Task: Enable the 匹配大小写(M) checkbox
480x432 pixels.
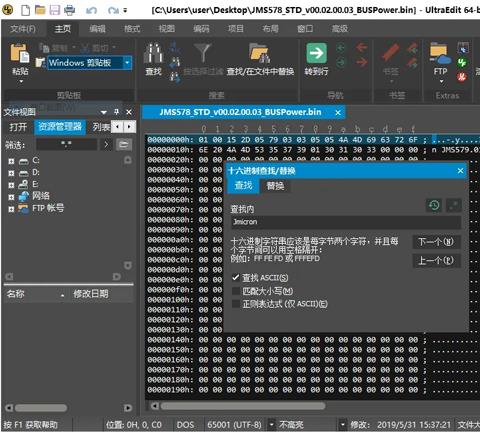Action: coord(236,291)
